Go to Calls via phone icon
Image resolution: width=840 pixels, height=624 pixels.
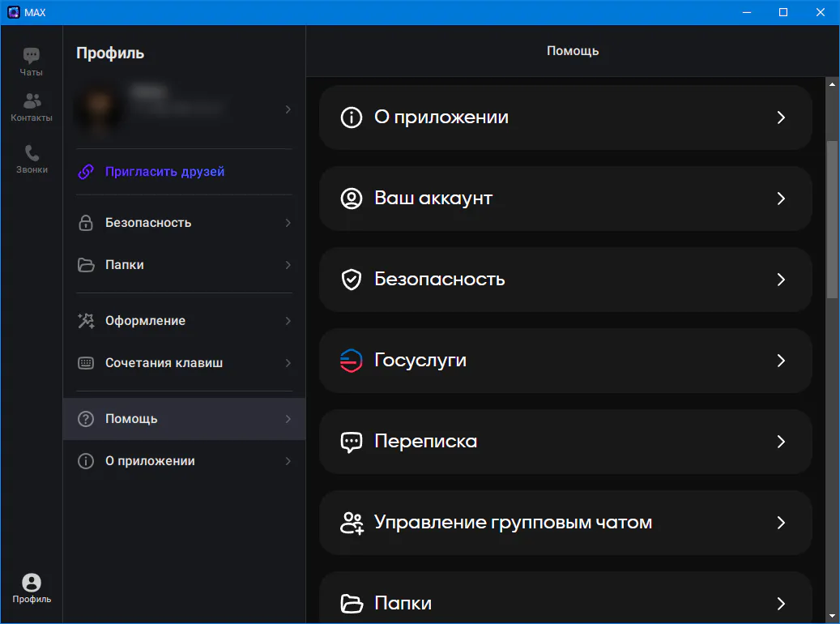coord(32,153)
